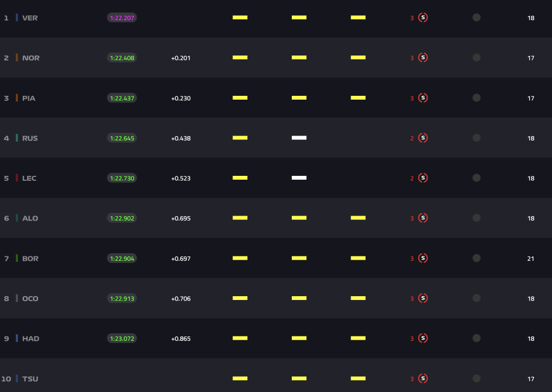
Task: Click the soft tyre icon in VER row
Action: point(423,17)
